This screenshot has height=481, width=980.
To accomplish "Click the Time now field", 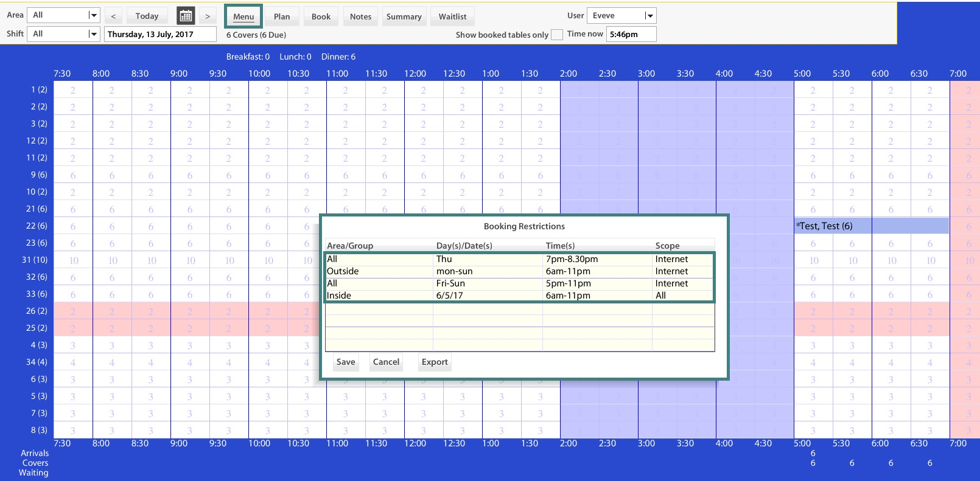I will 631,34.
